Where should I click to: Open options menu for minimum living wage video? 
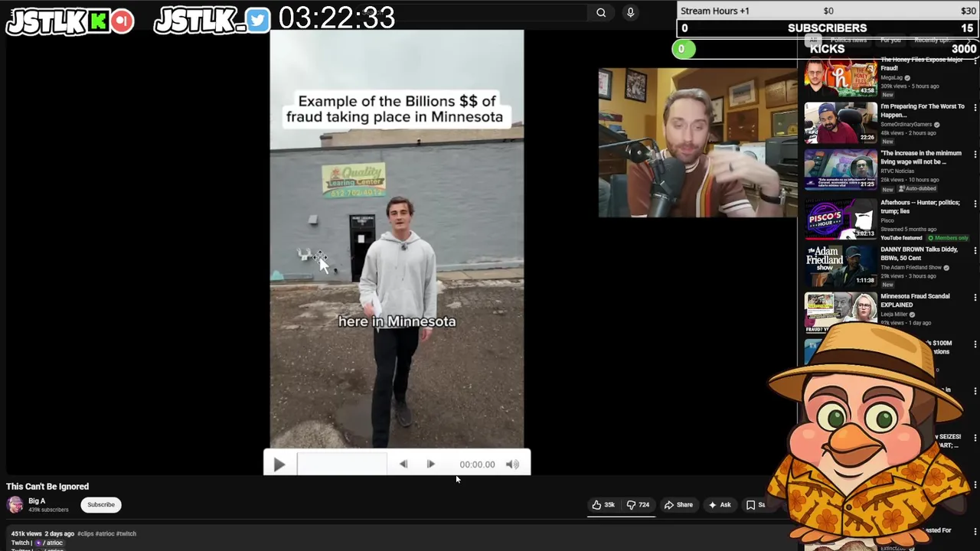click(x=975, y=155)
